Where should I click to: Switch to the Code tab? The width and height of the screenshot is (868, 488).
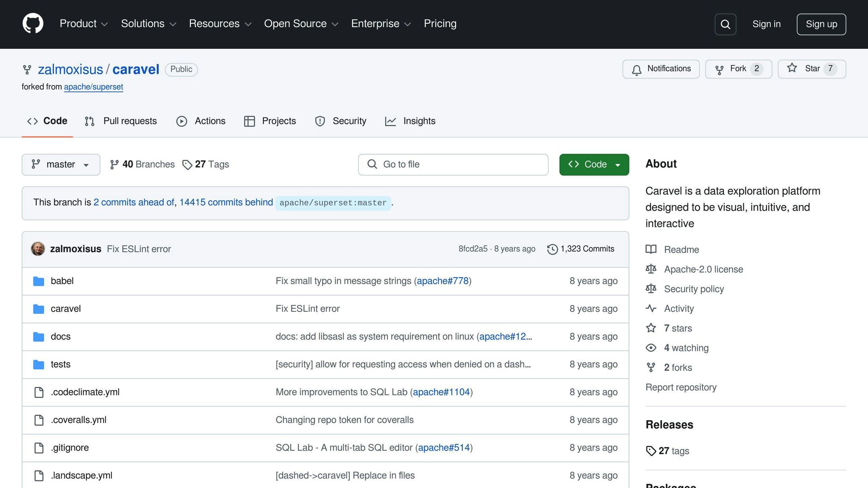tap(47, 121)
